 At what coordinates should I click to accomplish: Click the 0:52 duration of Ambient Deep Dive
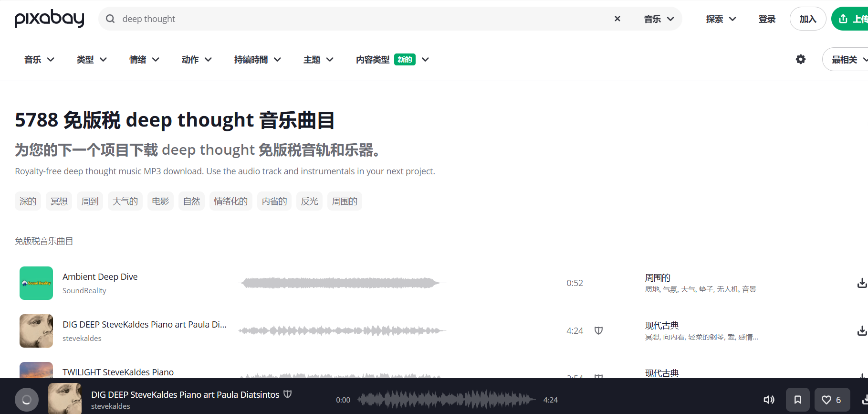click(x=575, y=283)
